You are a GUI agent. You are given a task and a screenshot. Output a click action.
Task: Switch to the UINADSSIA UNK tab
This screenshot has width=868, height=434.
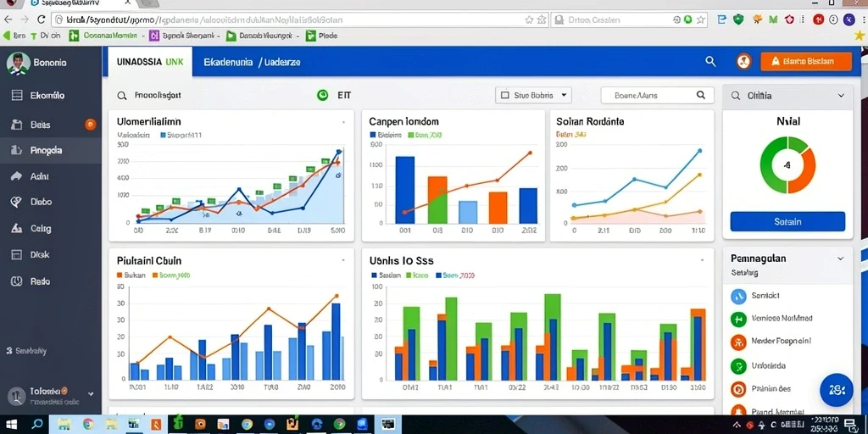pos(147,62)
